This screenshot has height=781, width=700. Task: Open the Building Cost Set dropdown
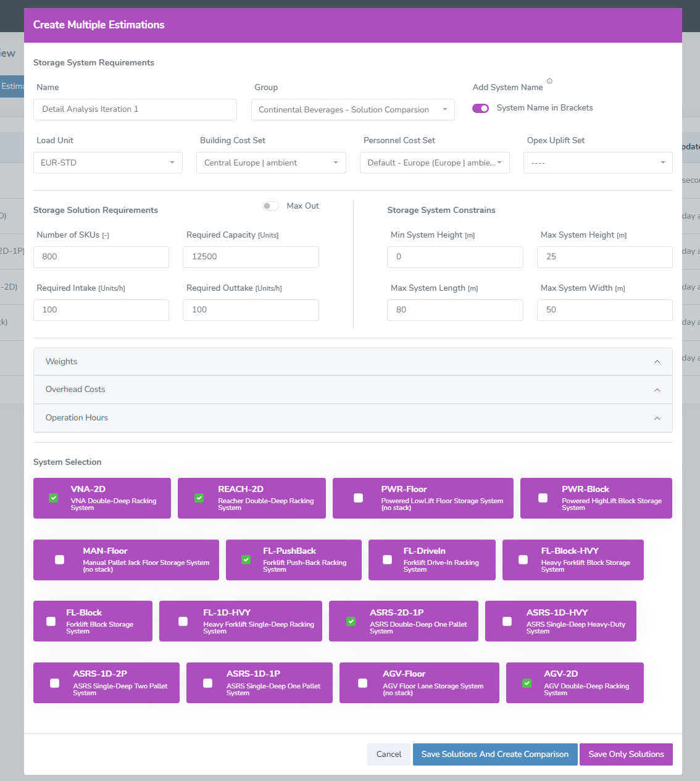337,162
